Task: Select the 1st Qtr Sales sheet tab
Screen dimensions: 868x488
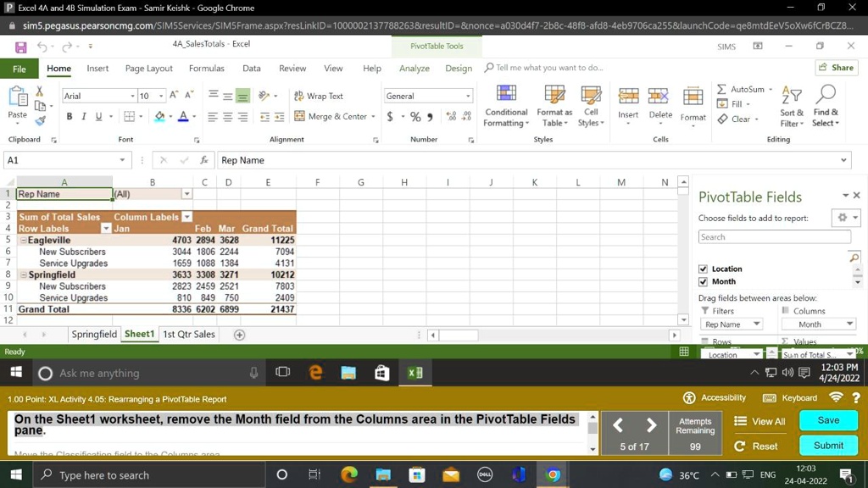Action: coord(188,334)
